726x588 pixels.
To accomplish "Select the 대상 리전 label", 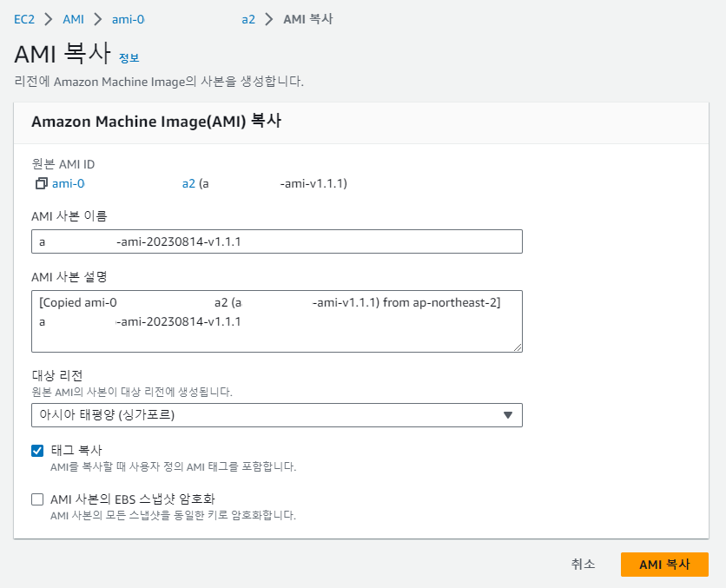I will [57, 375].
